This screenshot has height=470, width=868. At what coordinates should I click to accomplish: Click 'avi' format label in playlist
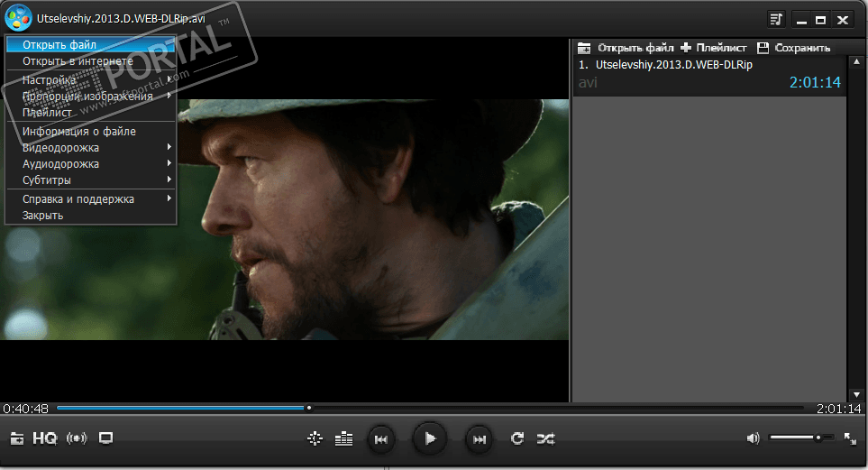click(588, 83)
